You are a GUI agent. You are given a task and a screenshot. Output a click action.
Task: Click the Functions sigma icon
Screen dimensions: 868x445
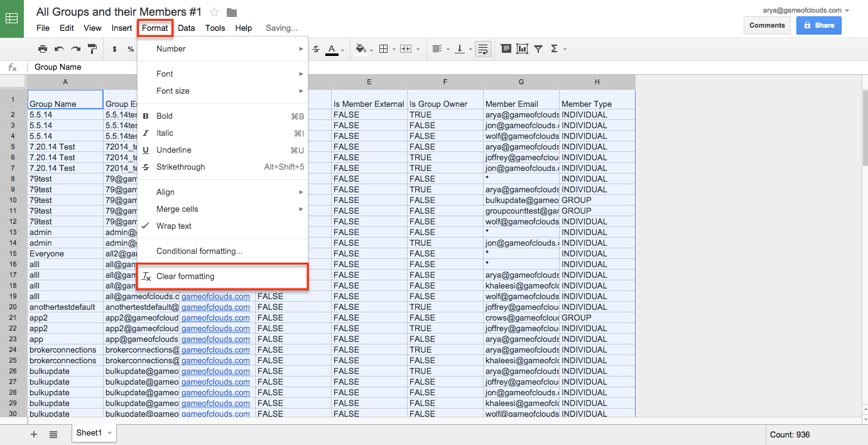point(554,49)
